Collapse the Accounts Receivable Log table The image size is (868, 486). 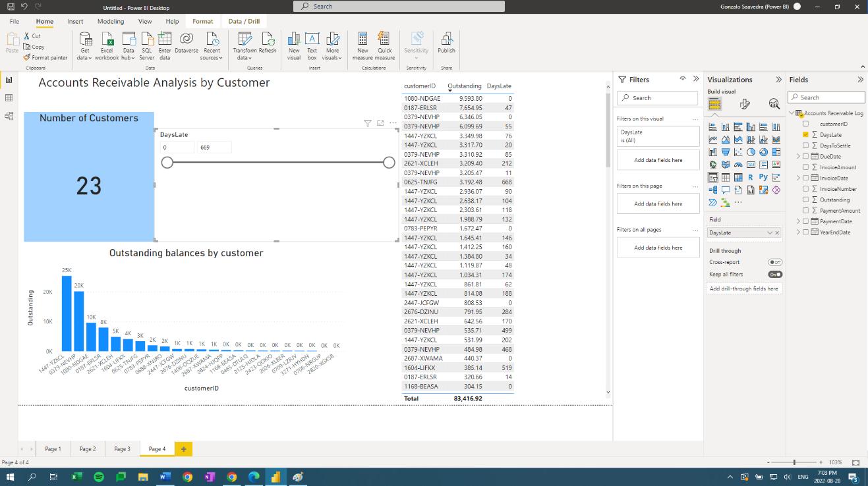792,113
